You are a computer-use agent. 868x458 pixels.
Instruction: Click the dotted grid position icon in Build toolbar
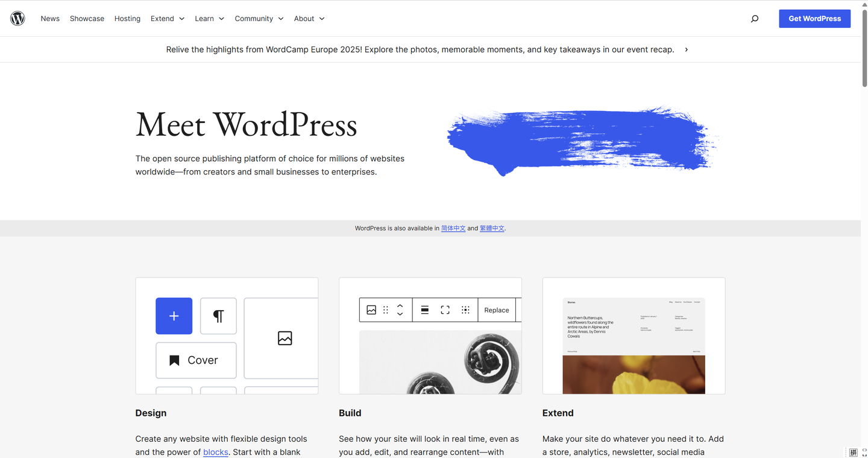pyautogui.click(x=465, y=310)
